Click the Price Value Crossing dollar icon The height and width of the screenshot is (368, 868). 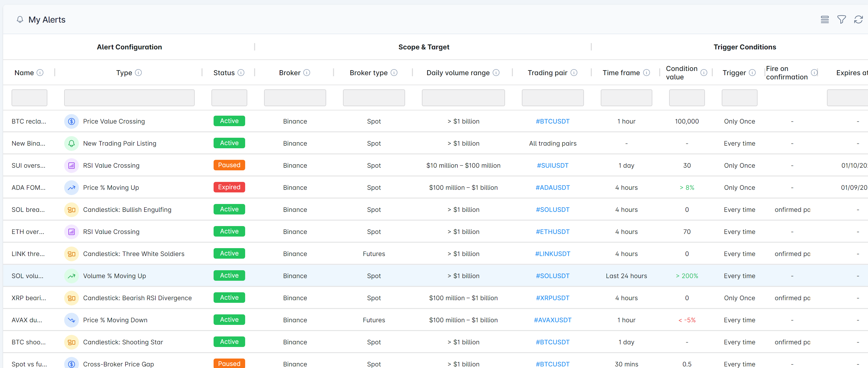[72, 121]
